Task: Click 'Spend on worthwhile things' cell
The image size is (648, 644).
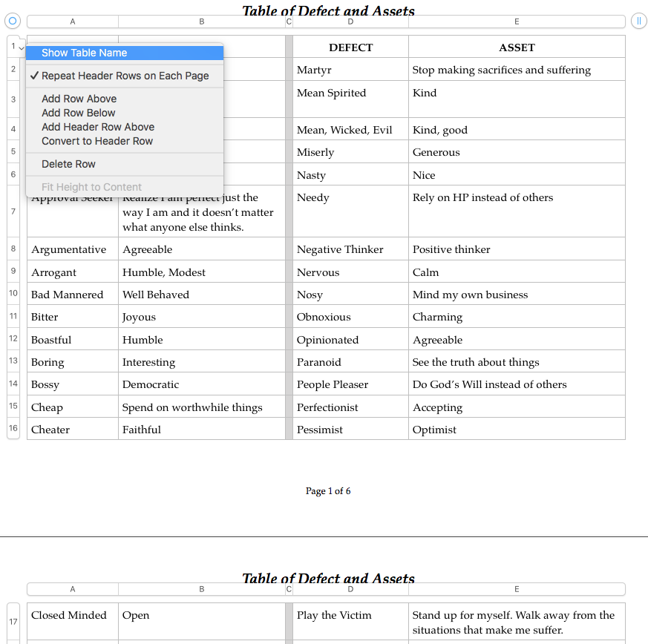Action: (x=202, y=407)
